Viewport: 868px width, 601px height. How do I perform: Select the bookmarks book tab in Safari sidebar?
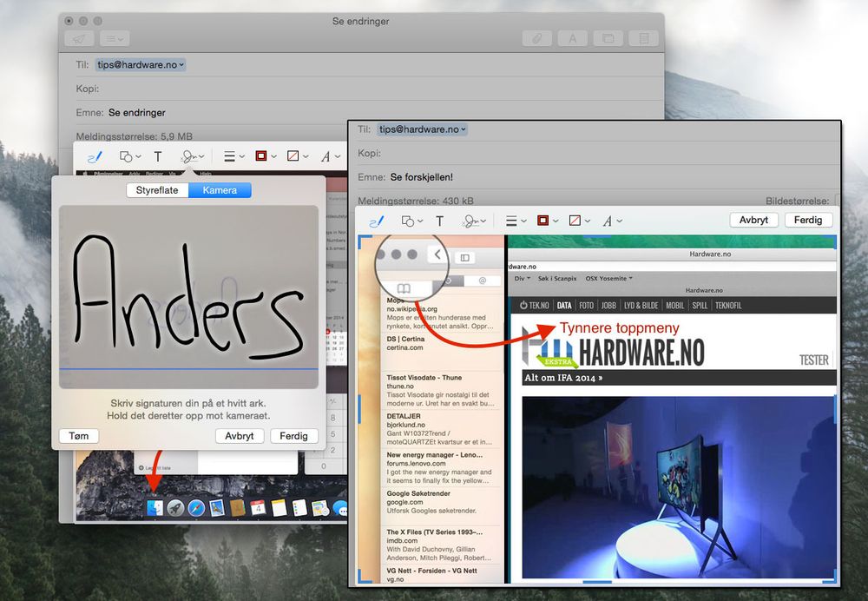[404, 288]
